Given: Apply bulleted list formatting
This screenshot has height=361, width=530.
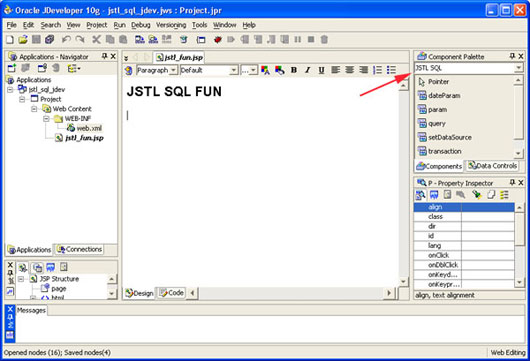Looking at the screenshot, I should [391, 70].
